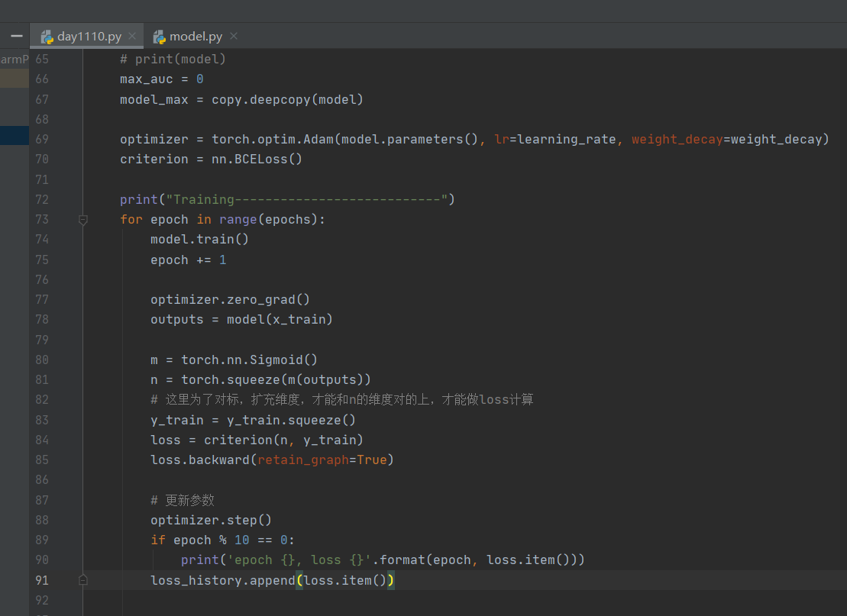Screen dimensions: 847x616
Task: Click on 'optimizer.zero_grad()' line
Action: [230, 300]
